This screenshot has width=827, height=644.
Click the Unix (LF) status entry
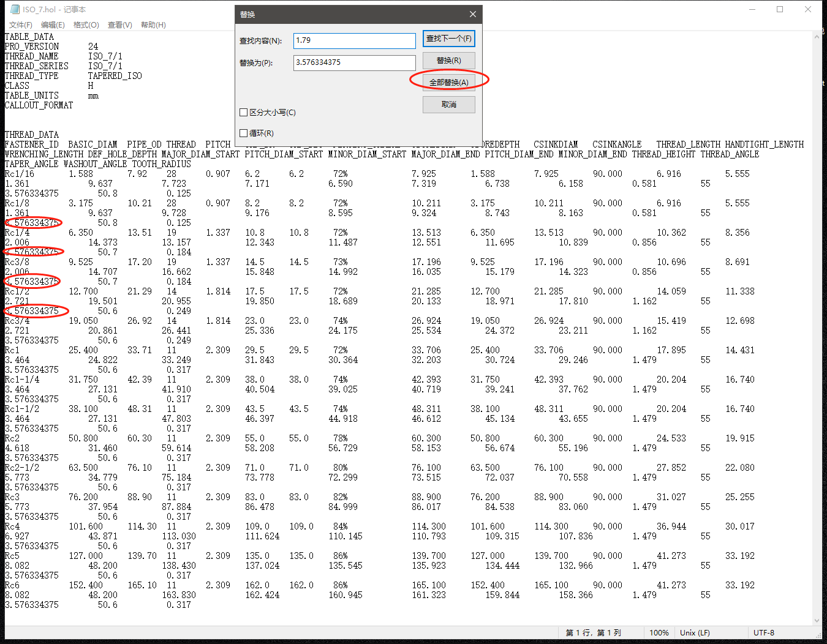click(695, 633)
